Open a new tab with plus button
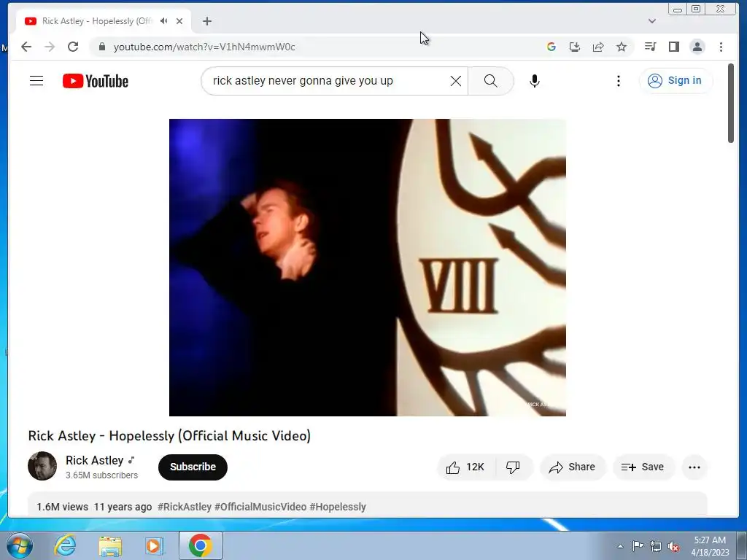Screen dimensions: 747x560 (206, 21)
